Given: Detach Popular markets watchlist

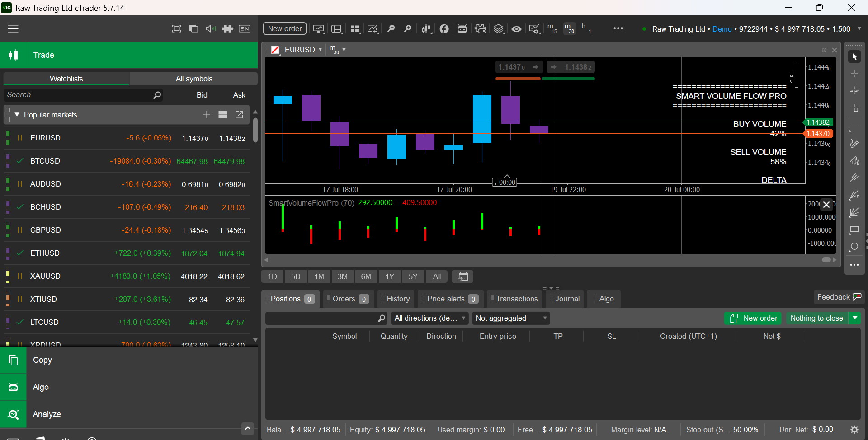Looking at the screenshot, I should (x=239, y=115).
